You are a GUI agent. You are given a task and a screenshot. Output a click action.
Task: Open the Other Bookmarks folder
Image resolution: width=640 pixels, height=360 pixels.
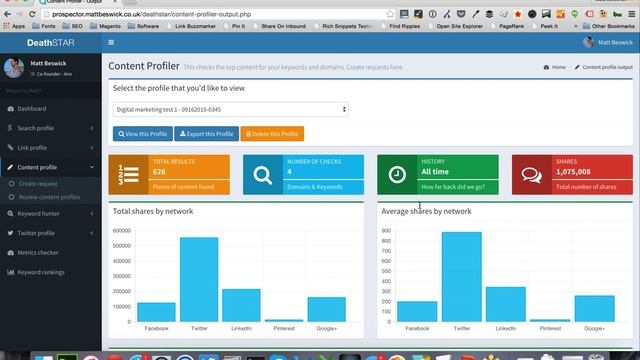(609, 26)
